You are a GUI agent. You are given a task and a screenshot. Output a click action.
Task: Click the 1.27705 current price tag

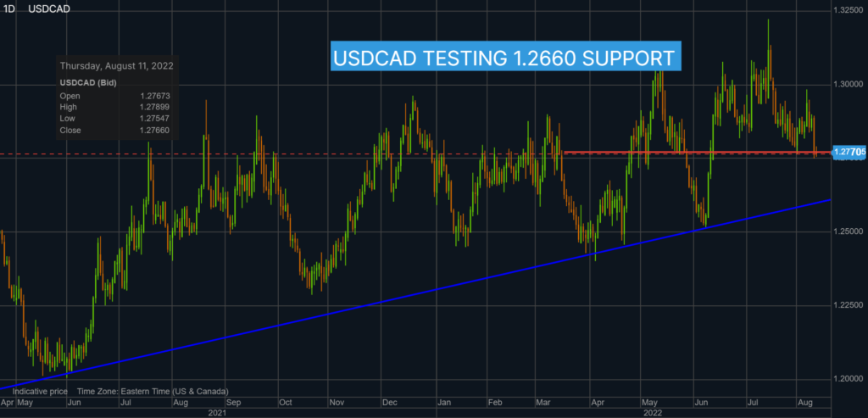849,152
